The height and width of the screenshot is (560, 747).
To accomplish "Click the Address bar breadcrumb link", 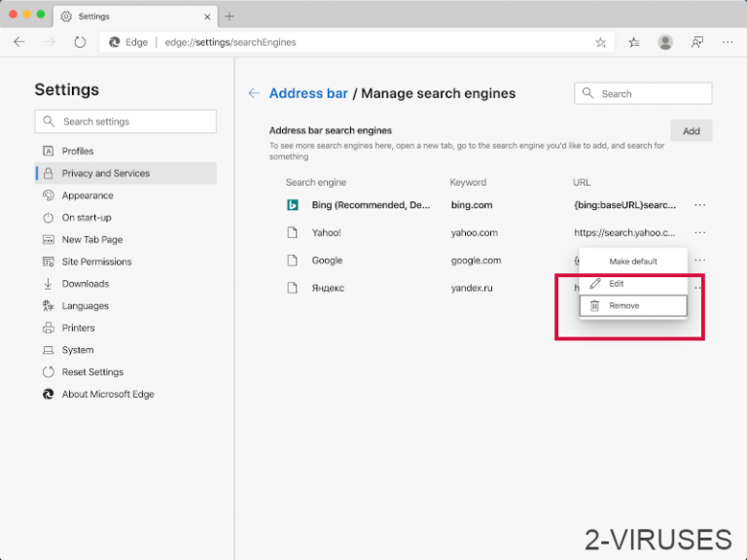I will coord(308,93).
